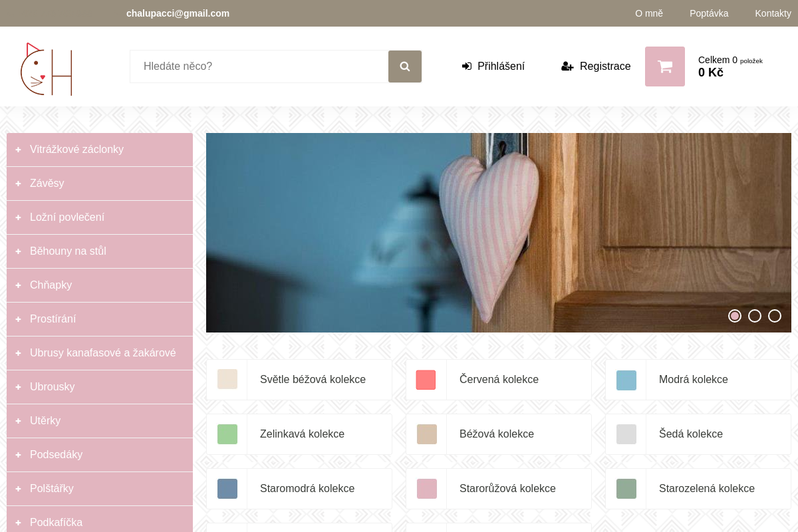Switch to the second carousel slide dot
798x532 pixels.
pyautogui.click(x=755, y=316)
